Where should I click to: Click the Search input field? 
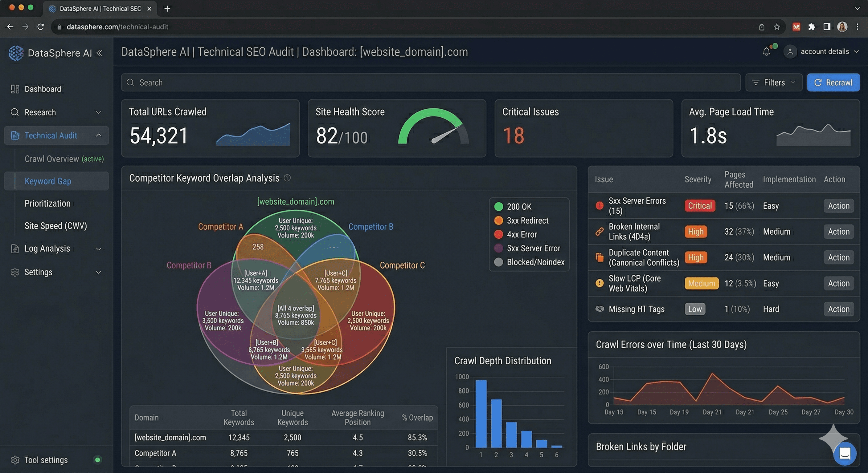point(430,83)
